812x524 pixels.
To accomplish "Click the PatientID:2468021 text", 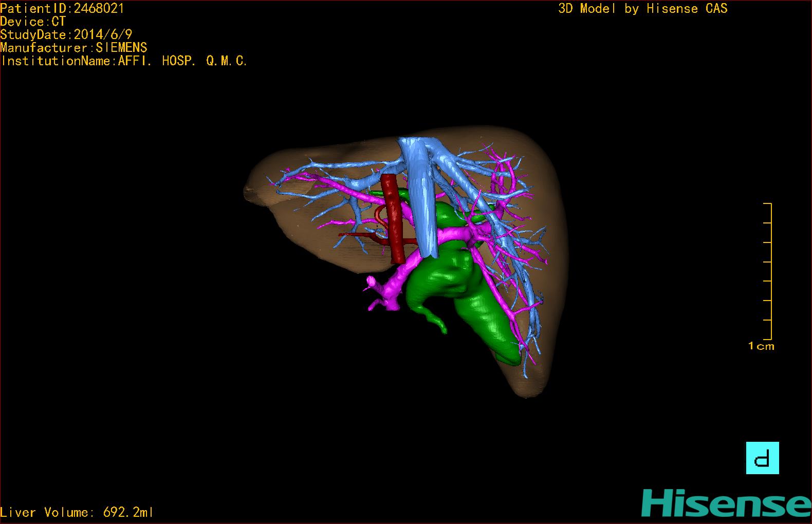I will pyautogui.click(x=62, y=8).
